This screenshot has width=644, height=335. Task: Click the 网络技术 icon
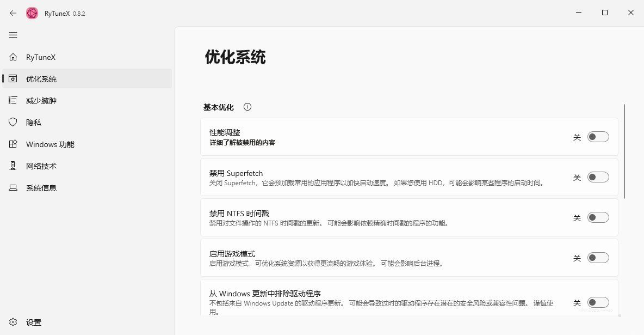click(x=13, y=166)
